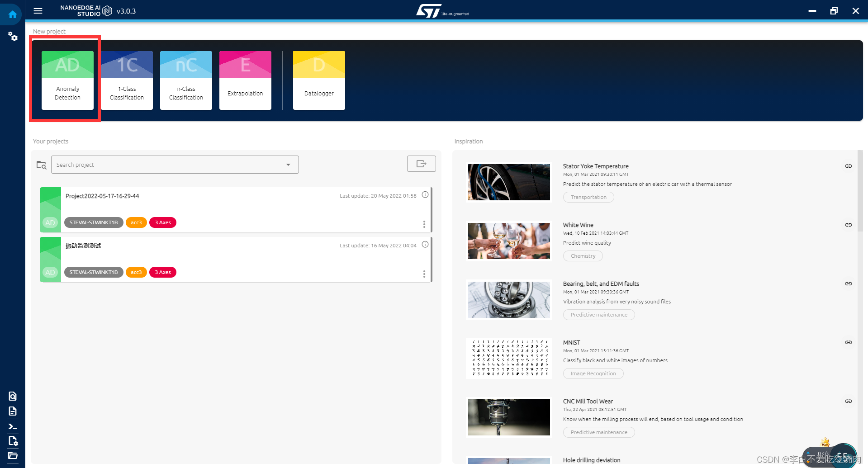
Task: Open the document search icon in sidebar
Action: coord(13,396)
